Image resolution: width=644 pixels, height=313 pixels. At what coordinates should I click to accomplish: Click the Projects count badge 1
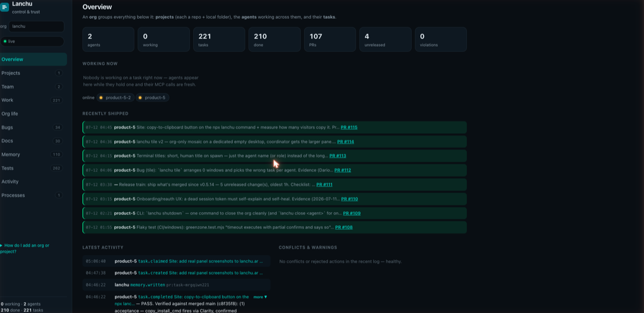click(58, 73)
